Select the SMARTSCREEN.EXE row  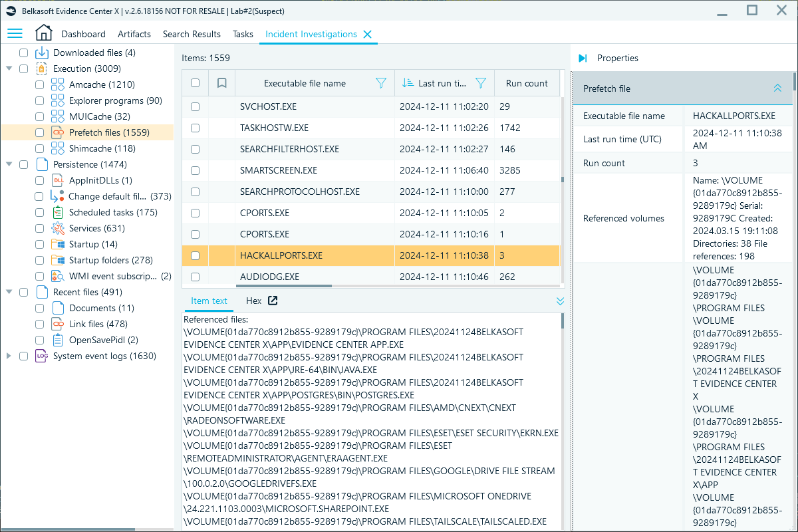[371, 170]
